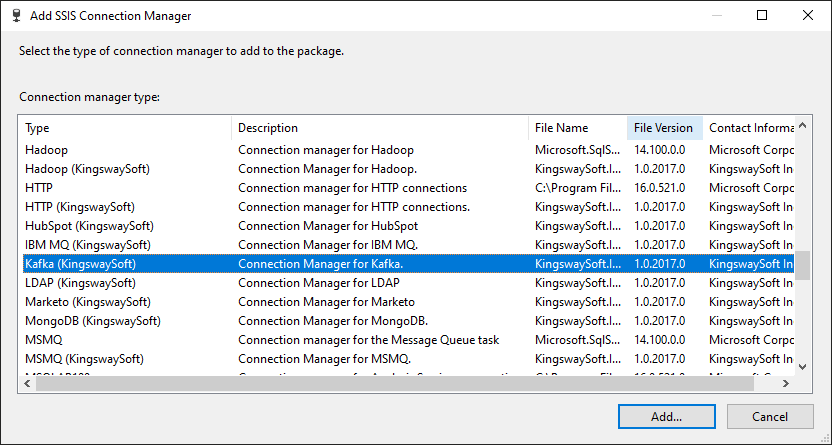Click the horizontal scrollbar left arrow
The image size is (832, 445).
28,383
